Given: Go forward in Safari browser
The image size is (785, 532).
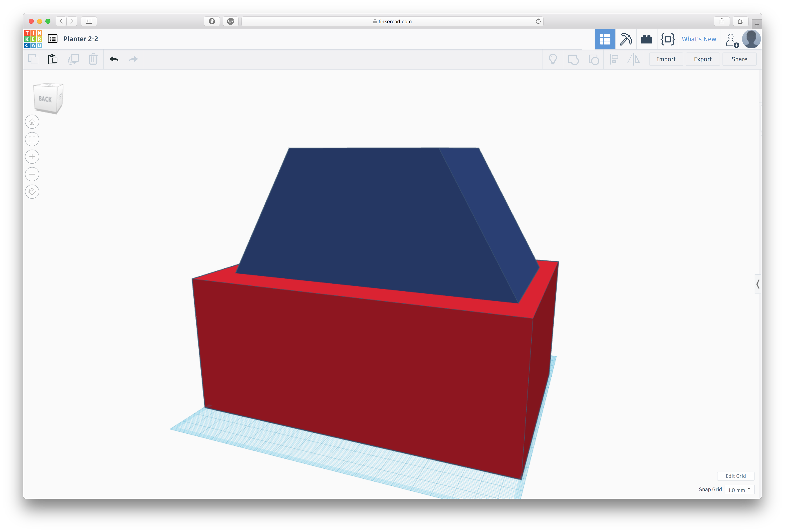Looking at the screenshot, I should 72,21.
